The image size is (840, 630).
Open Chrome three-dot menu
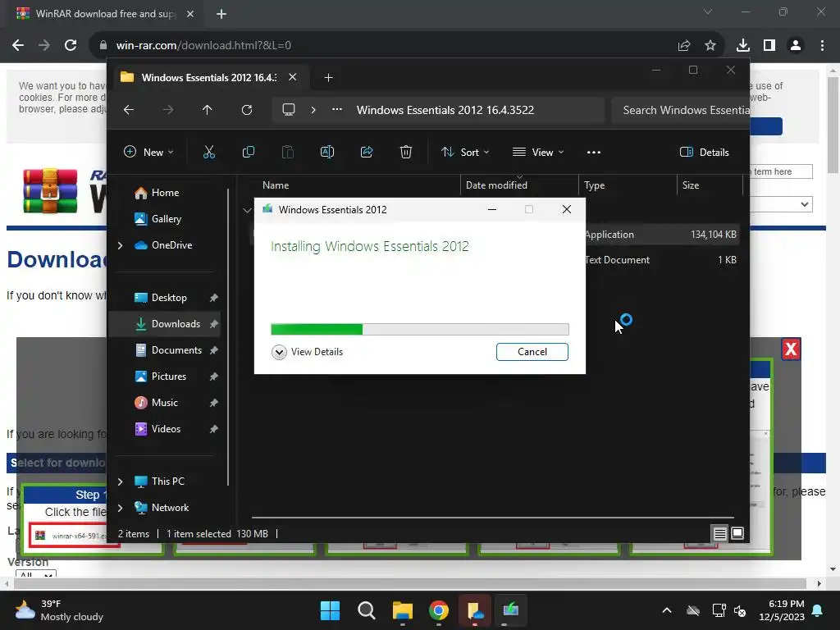(822, 46)
